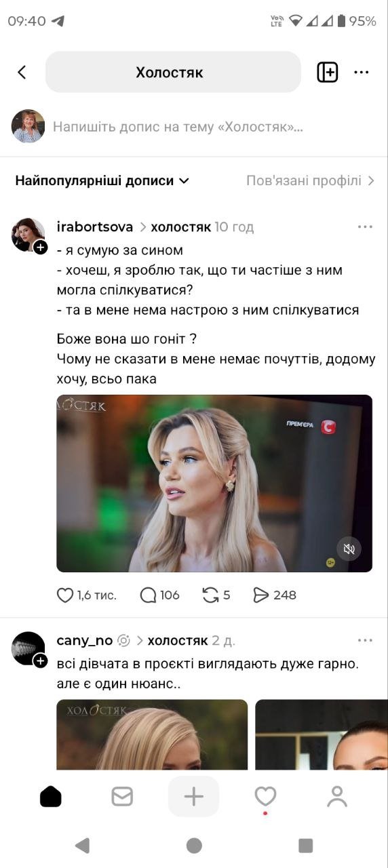Screen dimensions: 388x868
Task: Follow cany_no via the plus badge on the avatar
Action: pyautogui.click(x=41, y=660)
